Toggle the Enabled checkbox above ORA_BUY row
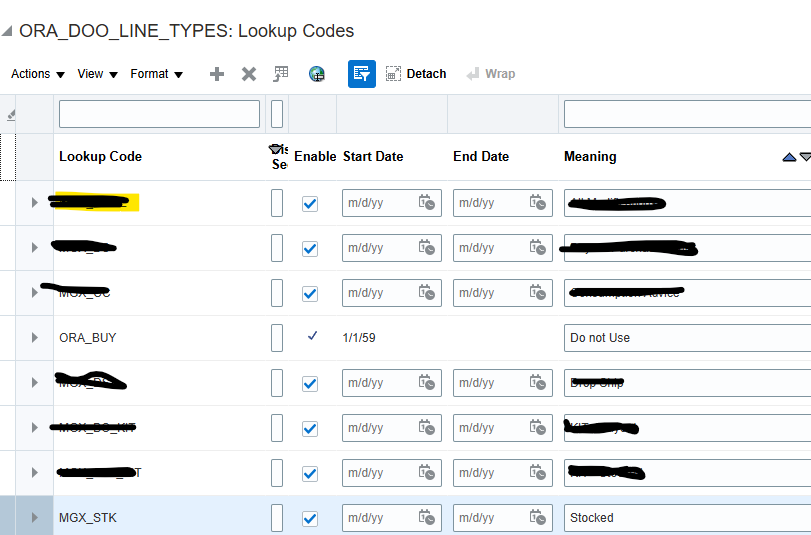Screen dimensions: 811x535 [310, 293]
